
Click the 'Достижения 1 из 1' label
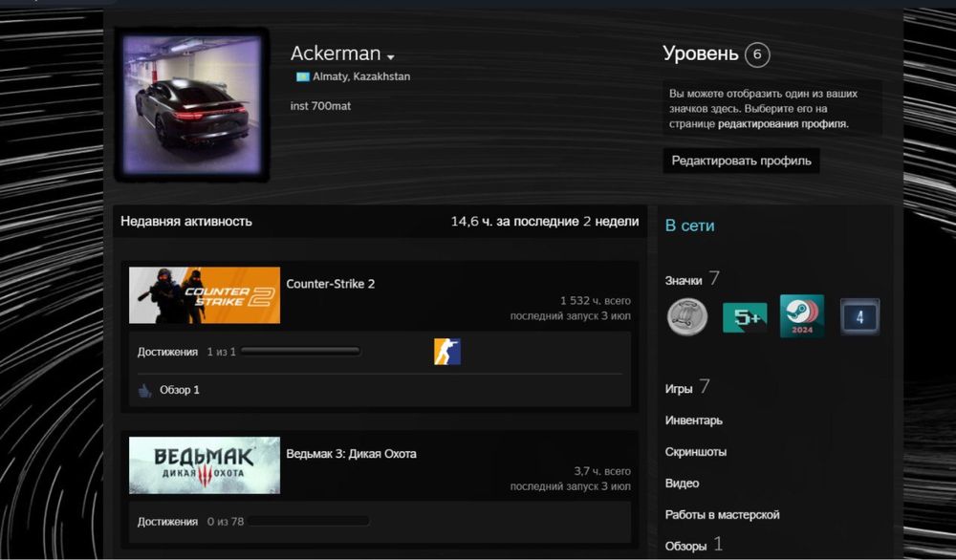186,353
